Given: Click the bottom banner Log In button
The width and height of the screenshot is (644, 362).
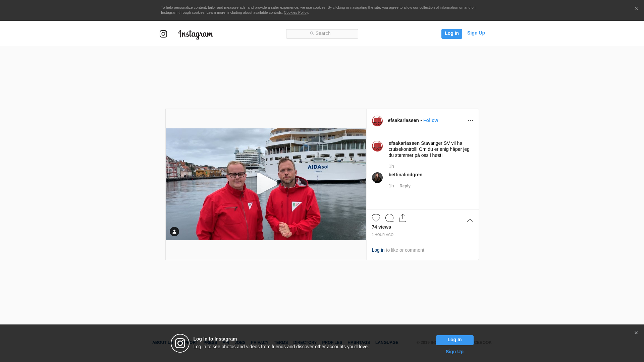Looking at the screenshot, I should tap(454, 340).
